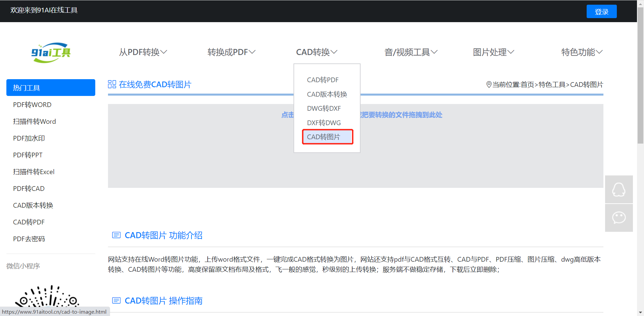644x316 pixels.
Task: Choose DWG转DXF in the CAD menu
Action: coord(324,108)
